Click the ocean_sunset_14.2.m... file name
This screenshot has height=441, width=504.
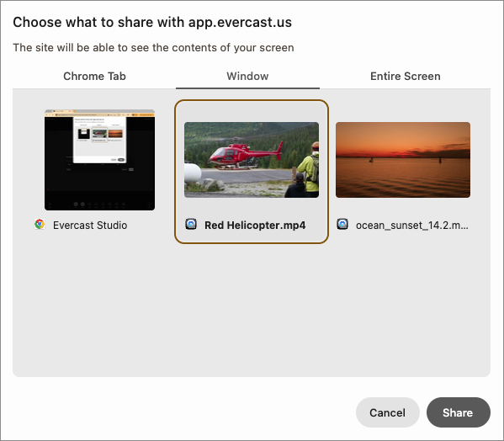coord(412,226)
